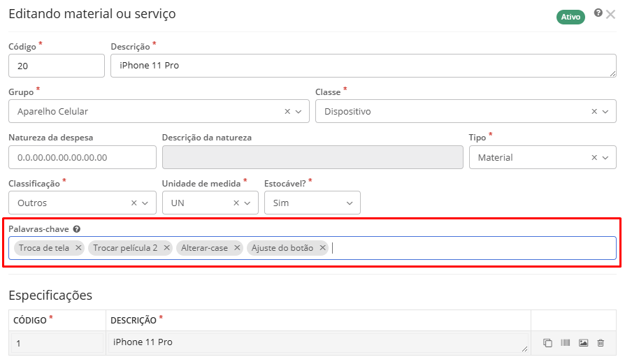Image resolution: width=625 pixels, height=364 pixels.
Task: Expand the Classificação dropdown
Action: [145, 203]
